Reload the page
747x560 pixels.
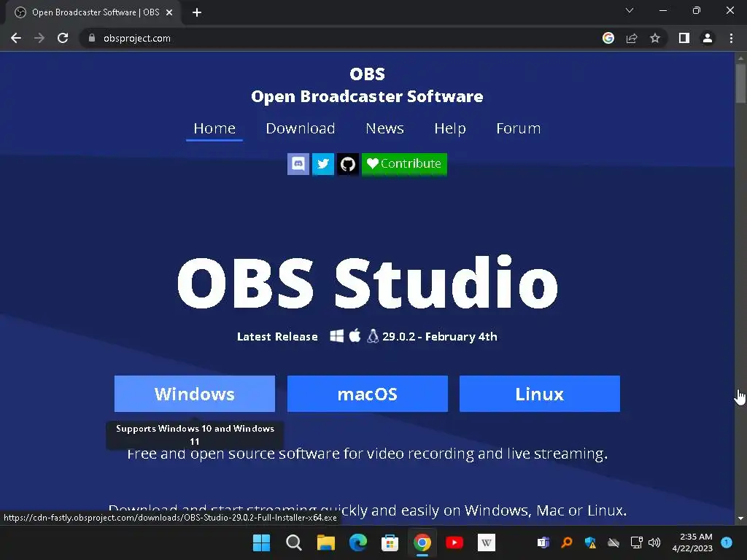coord(63,38)
